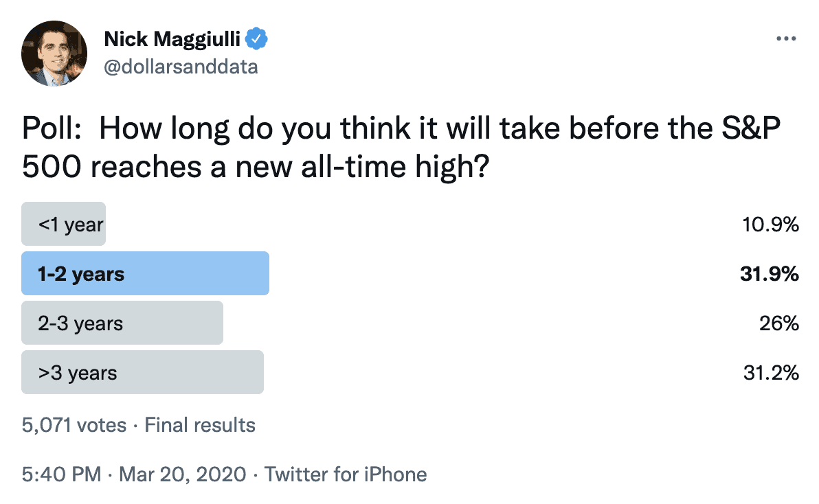Image resolution: width=819 pixels, height=504 pixels.
Task: Open Nick Maggiulli's profile photo
Action: pyautogui.click(x=54, y=54)
